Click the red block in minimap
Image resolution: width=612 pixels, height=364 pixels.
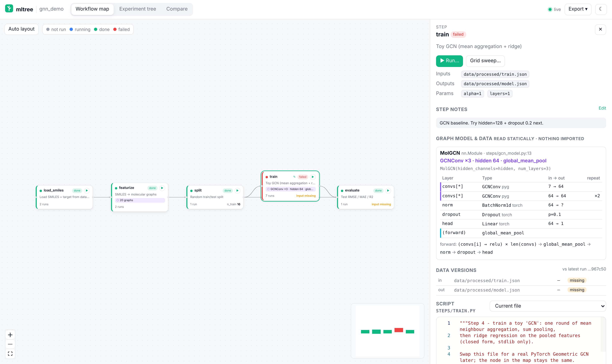pos(399,330)
